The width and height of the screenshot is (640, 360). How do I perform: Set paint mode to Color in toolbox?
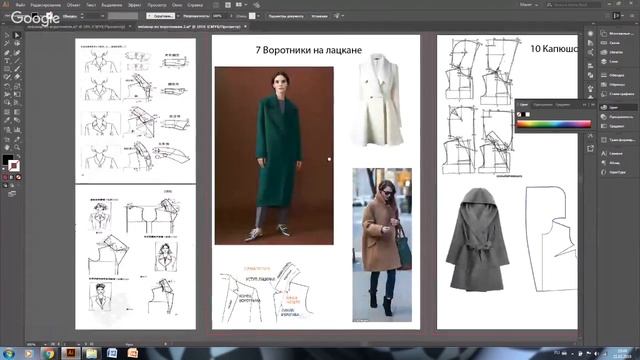6,178
